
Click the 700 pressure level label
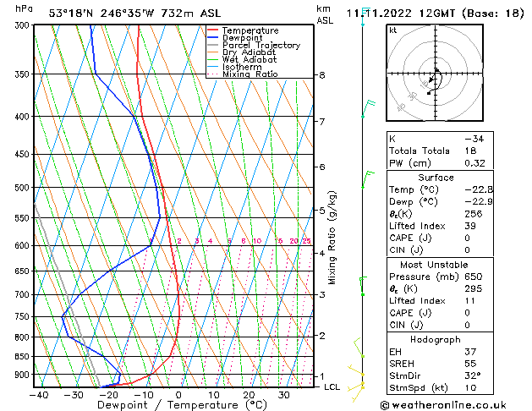click(x=24, y=294)
